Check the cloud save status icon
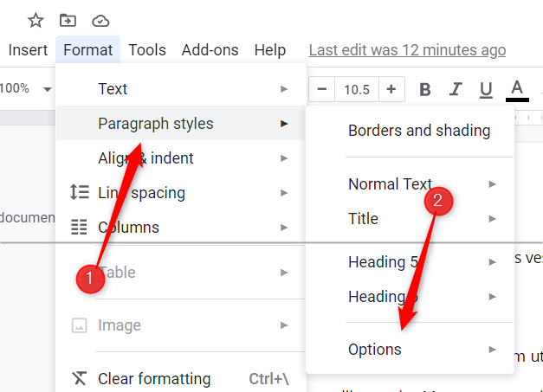Screen dimensions: 543x392 100,20
